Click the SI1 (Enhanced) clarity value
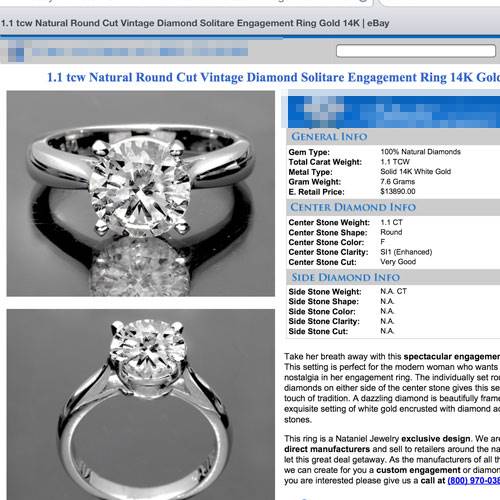This screenshot has height=500, width=500. [x=406, y=252]
